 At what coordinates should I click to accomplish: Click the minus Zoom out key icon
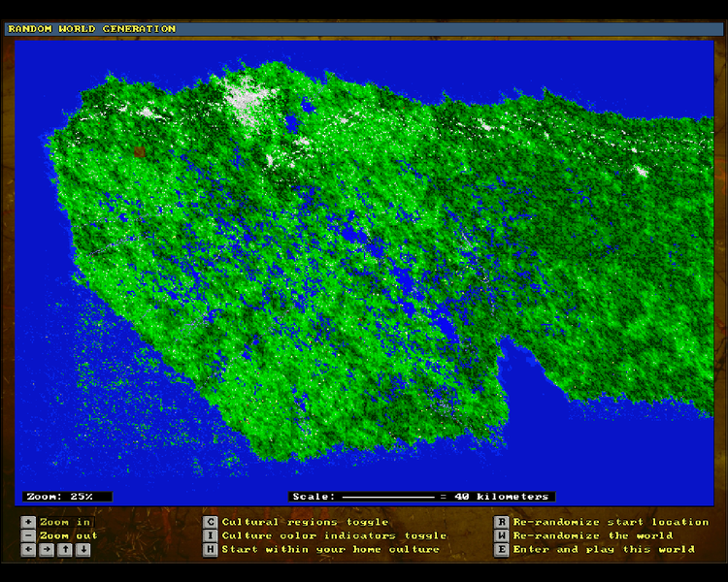27,535
